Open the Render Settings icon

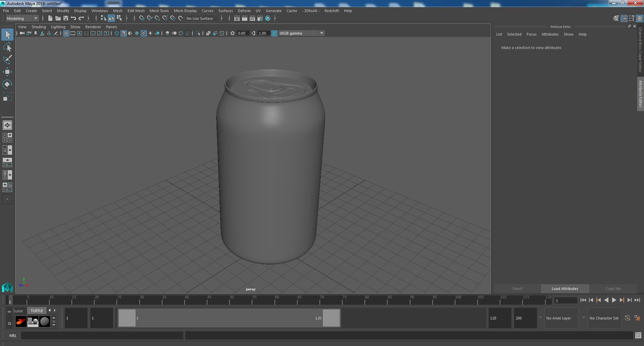pyautogui.click(x=260, y=18)
